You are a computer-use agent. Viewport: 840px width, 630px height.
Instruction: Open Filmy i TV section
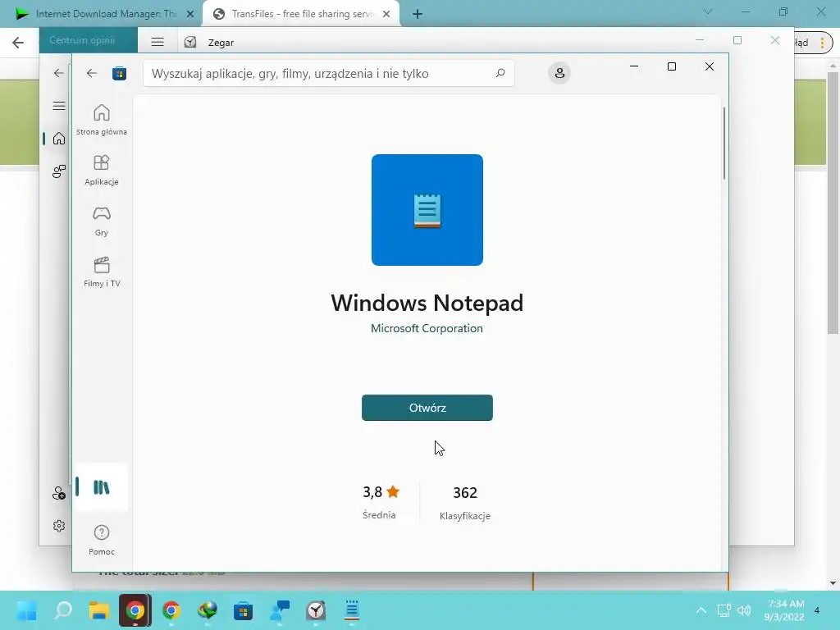pyautogui.click(x=101, y=272)
